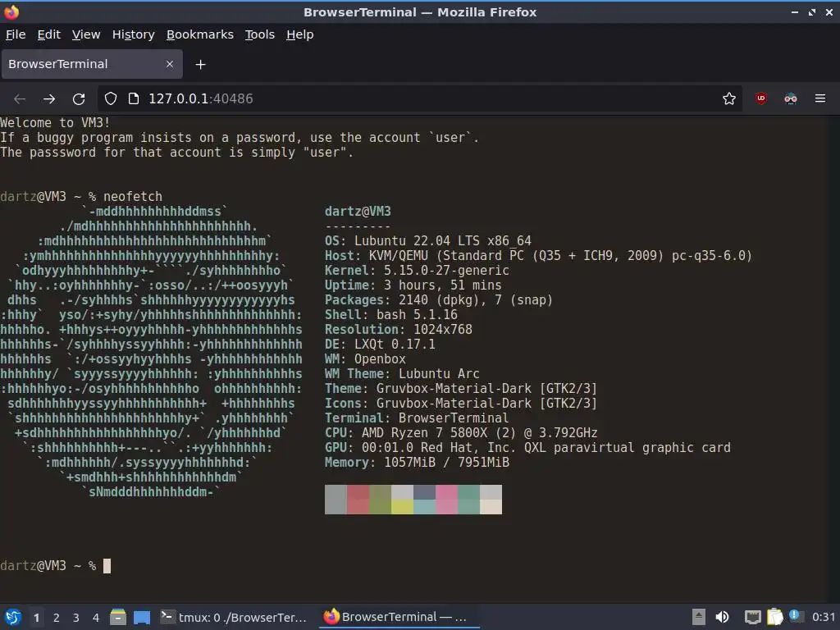Screen dimensions: 840x630
Task: Click the taskbar clock showing 0:31
Action: tap(824, 617)
